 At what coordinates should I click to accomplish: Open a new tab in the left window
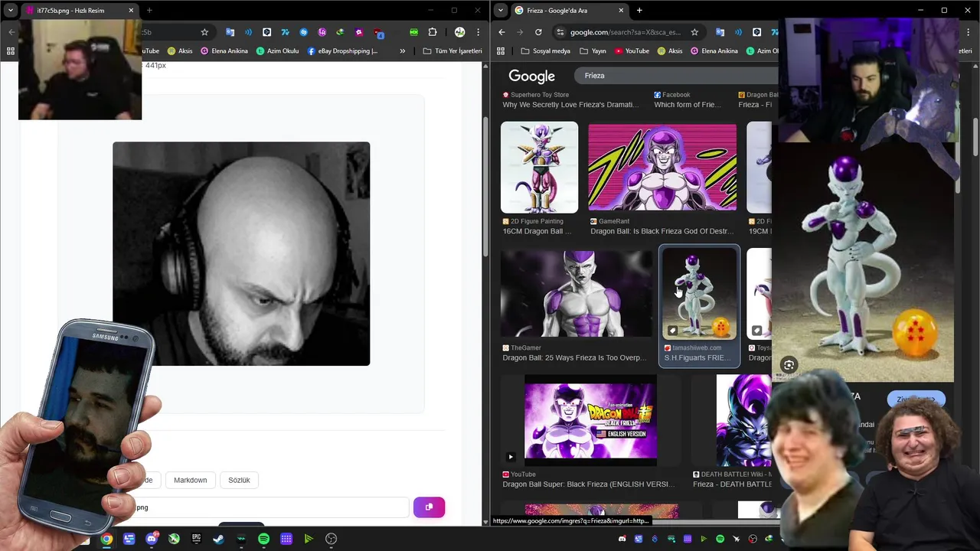point(149,10)
